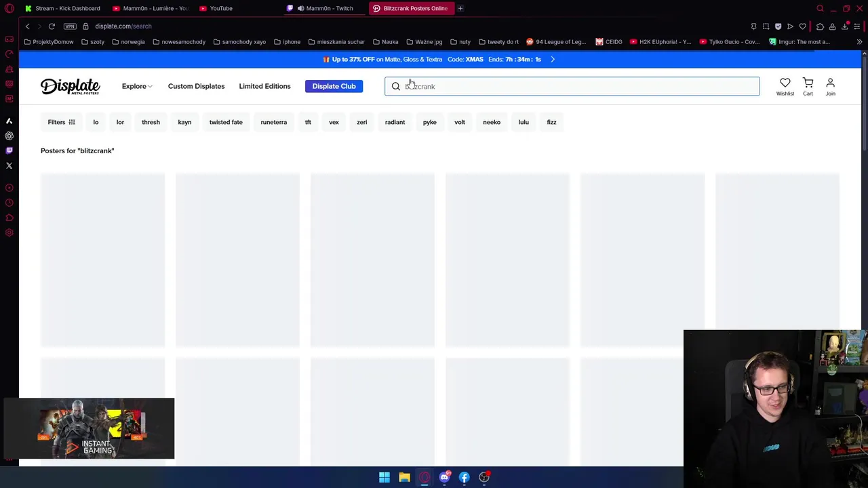Open the Displate wishlist heart
Image resolution: width=868 pixels, height=488 pixels.
pos(785,87)
